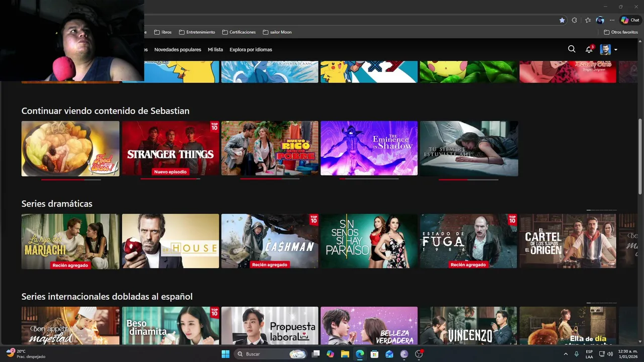Click the page vertical scrollbar thumb
Viewport: 644px width, 362px height.
tap(640, 156)
